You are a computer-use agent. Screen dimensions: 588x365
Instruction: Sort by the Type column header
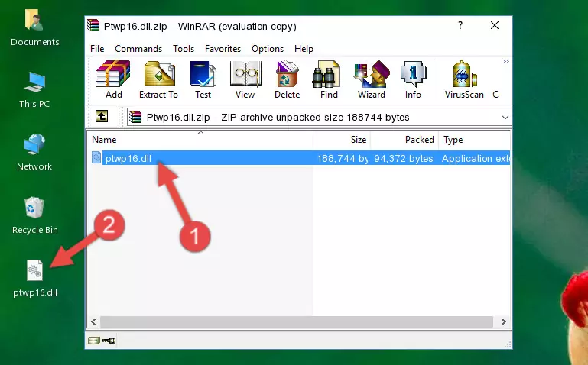pos(474,140)
